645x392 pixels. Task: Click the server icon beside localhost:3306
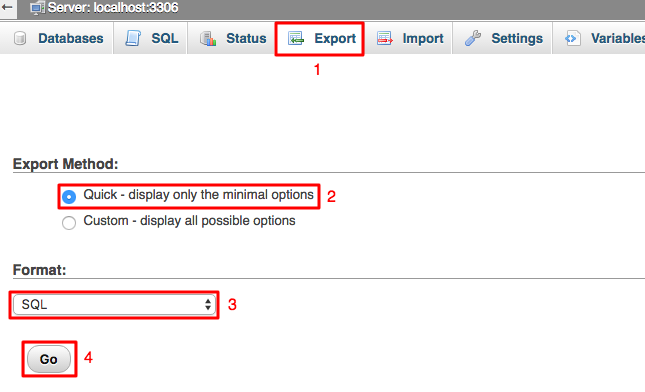[37, 8]
